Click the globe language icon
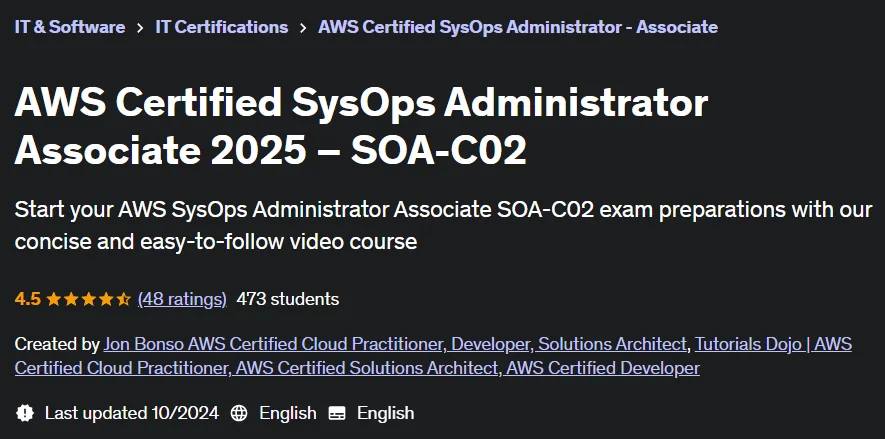Viewport: 885px width, 439px height. [239, 413]
